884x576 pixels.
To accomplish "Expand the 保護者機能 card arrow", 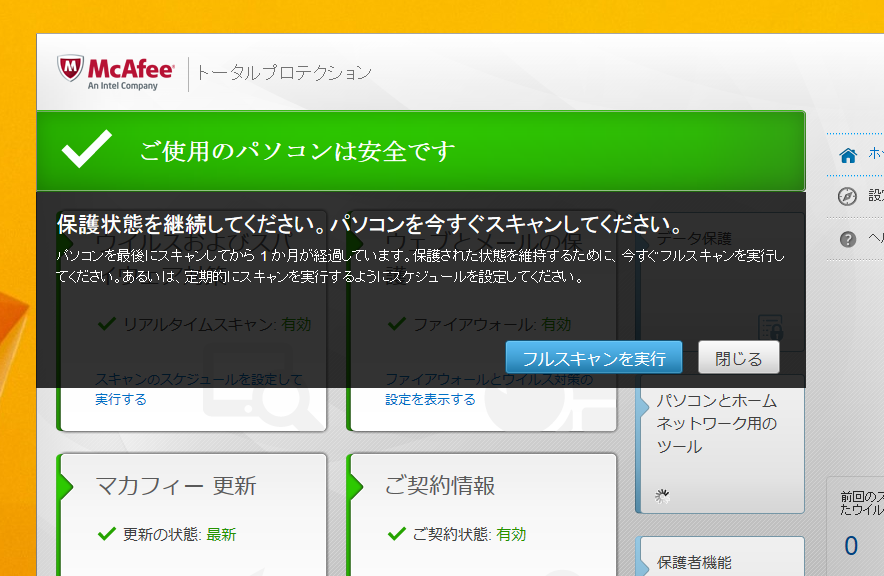I will coord(644,566).
